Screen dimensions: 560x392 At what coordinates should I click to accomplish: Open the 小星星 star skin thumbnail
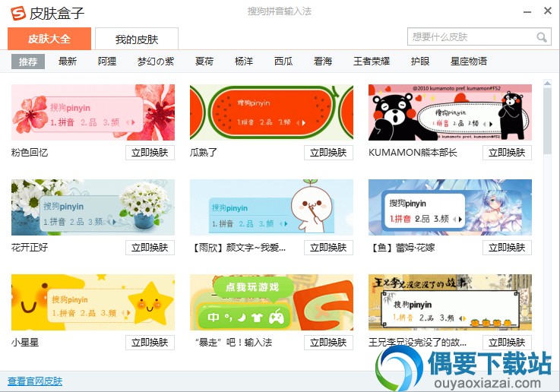point(93,302)
